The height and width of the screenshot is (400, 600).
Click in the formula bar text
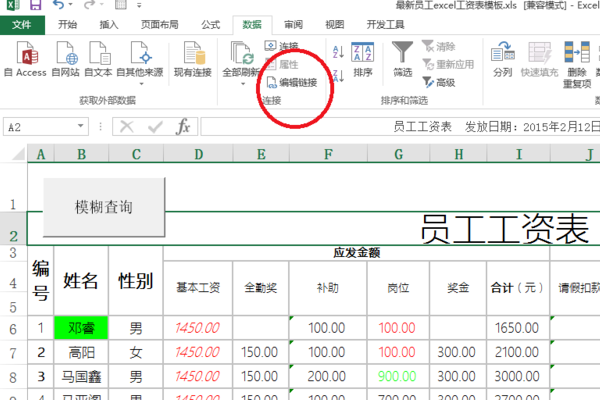(x=400, y=127)
